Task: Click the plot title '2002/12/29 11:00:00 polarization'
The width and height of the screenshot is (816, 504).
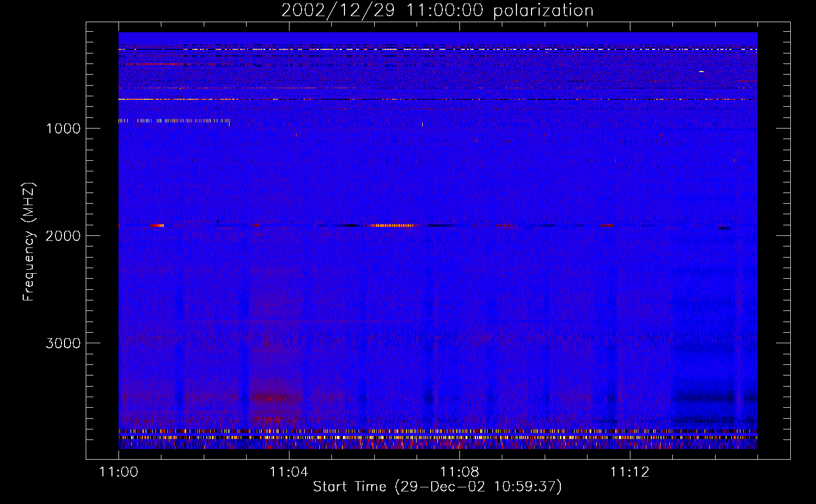Action: (437, 11)
